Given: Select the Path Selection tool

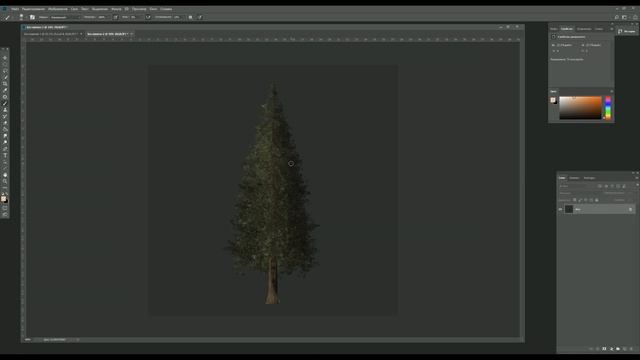Looking at the screenshot, I should pyautogui.click(x=5, y=161).
